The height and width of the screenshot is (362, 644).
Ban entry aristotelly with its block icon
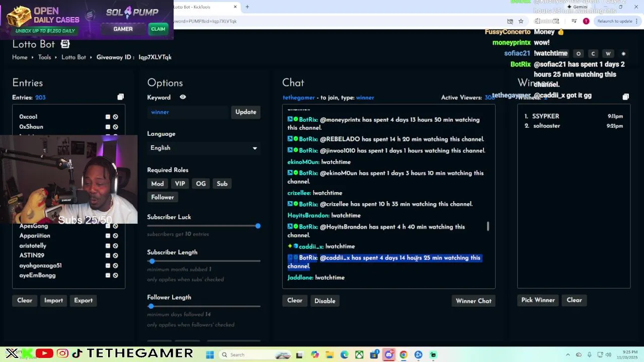click(x=115, y=246)
